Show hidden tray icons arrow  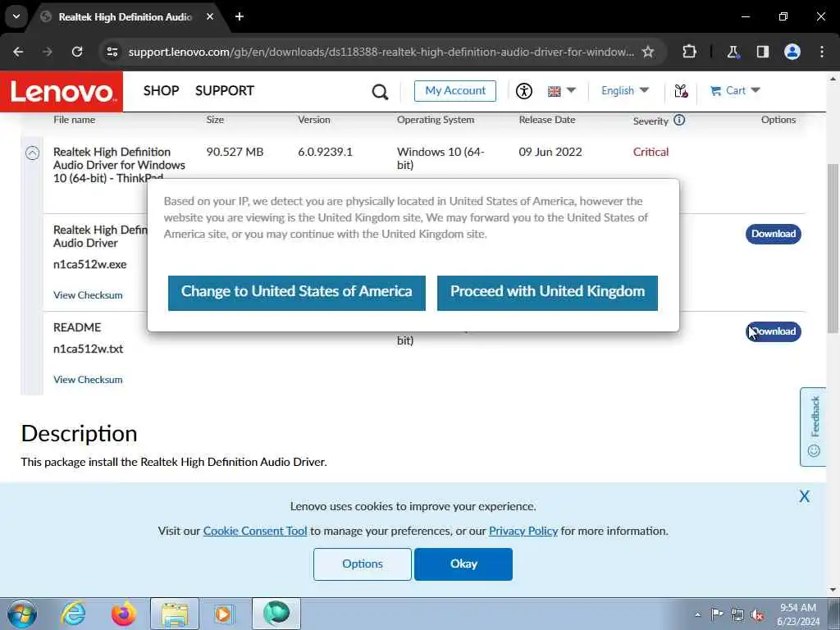(x=697, y=614)
